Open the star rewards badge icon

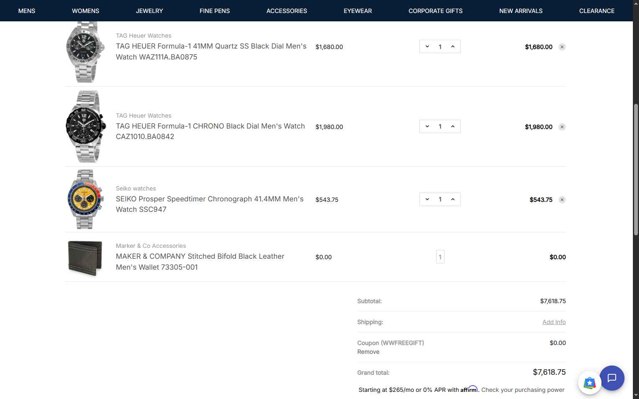[589, 383]
